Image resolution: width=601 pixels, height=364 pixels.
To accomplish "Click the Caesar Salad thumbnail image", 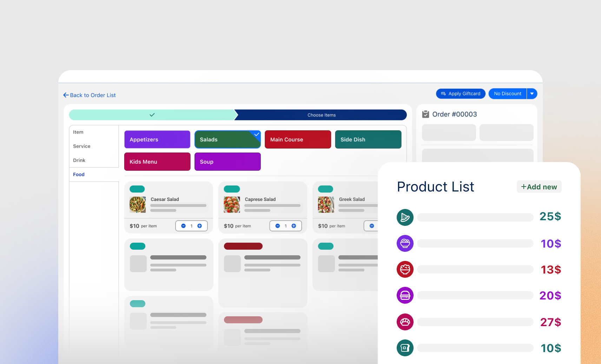I will click(x=138, y=205).
